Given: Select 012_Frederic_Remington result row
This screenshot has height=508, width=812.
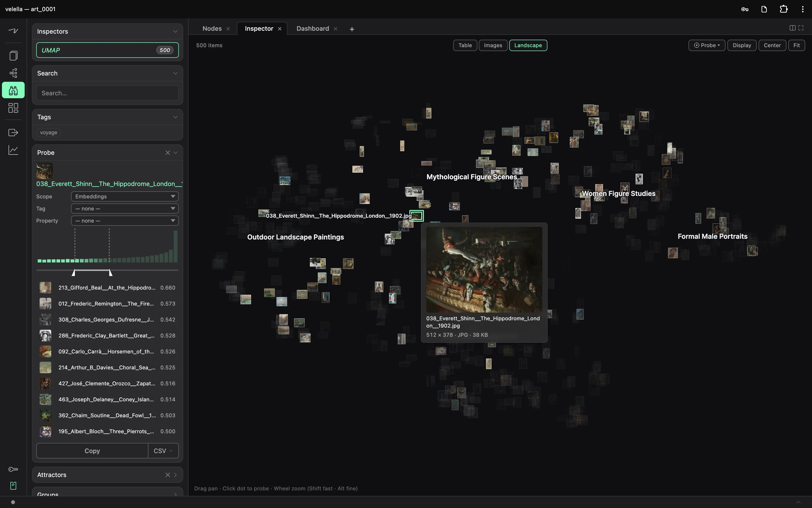Looking at the screenshot, I should (107, 304).
